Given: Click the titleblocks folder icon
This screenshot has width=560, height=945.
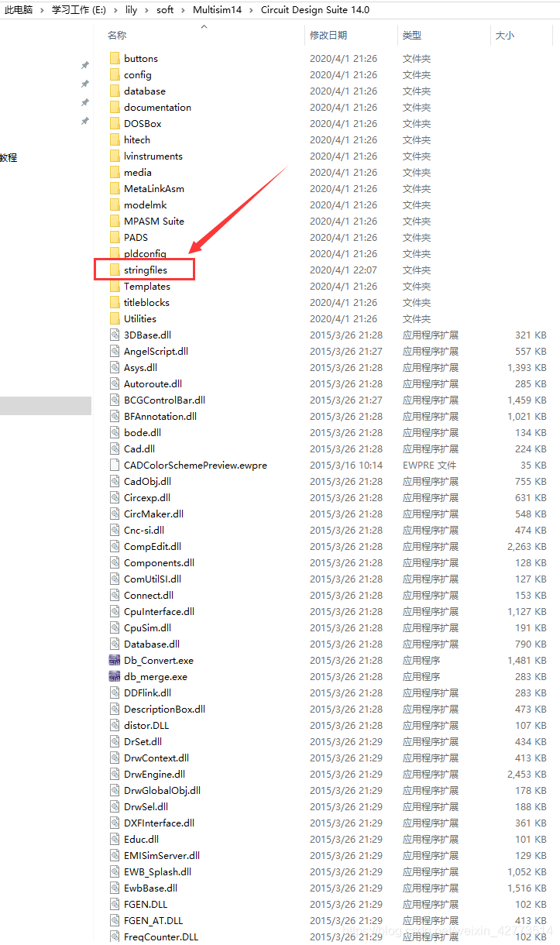Looking at the screenshot, I should [115, 302].
